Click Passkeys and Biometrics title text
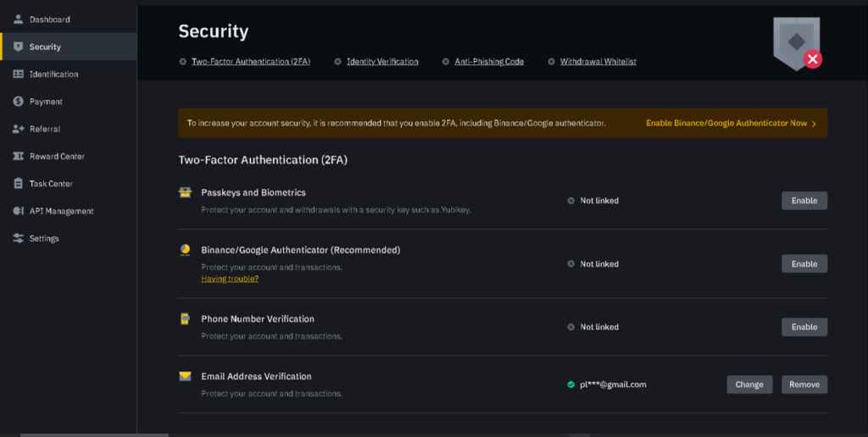 (x=253, y=192)
